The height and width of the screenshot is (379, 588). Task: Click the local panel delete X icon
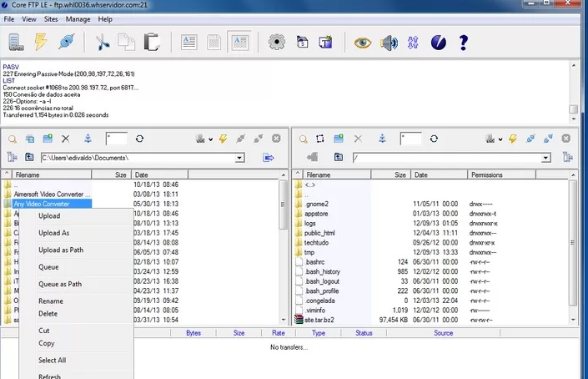point(66,139)
